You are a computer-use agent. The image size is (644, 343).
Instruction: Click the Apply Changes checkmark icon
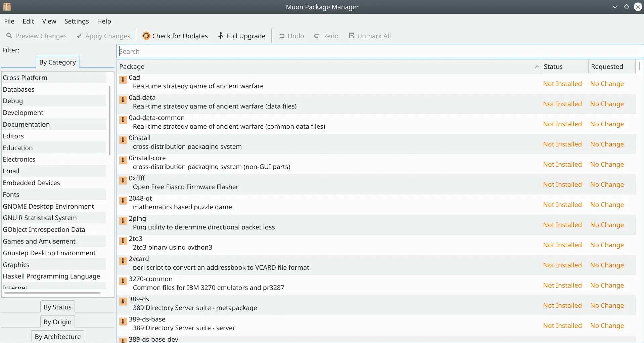click(x=79, y=36)
